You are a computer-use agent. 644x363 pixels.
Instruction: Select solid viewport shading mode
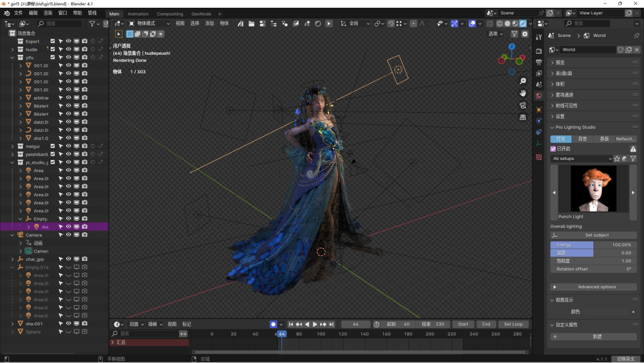[507, 24]
